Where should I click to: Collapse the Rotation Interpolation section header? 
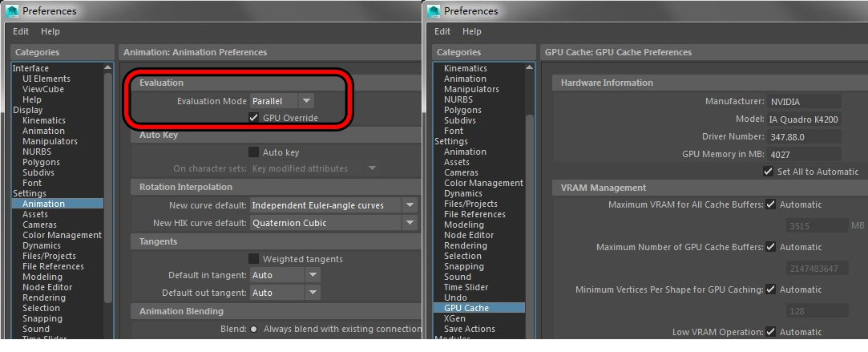276,187
